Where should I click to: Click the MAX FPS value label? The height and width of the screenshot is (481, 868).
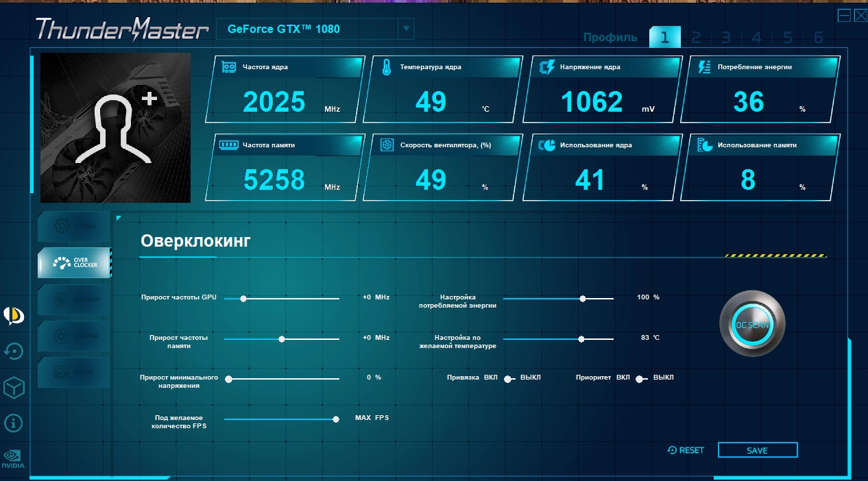coord(372,417)
